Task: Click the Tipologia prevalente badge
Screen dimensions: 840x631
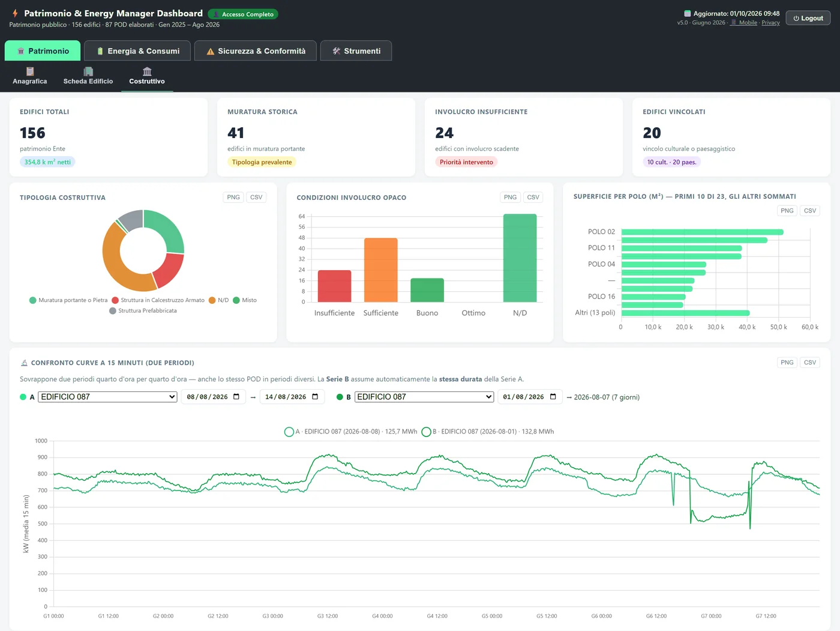Action: (262, 162)
